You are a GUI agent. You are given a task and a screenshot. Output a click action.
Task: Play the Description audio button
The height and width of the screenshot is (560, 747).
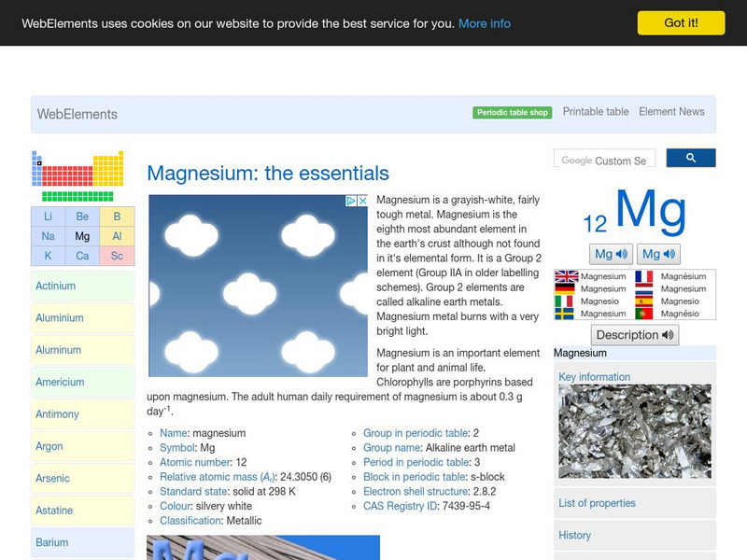pyautogui.click(x=634, y=335)
